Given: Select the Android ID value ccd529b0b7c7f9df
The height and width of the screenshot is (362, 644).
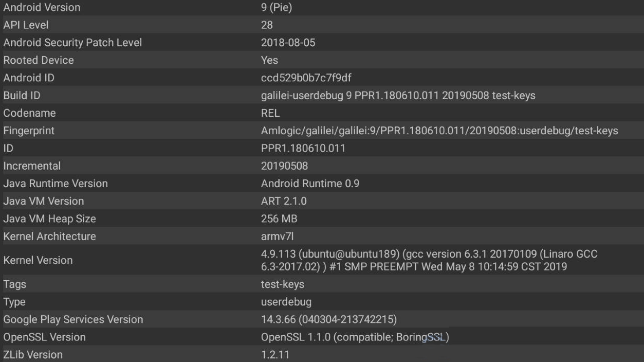Looking at the screenshot, I should coord(306,78).
